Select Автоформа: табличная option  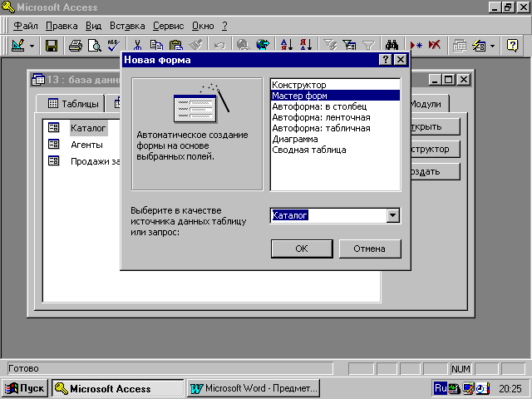point(336,128)
